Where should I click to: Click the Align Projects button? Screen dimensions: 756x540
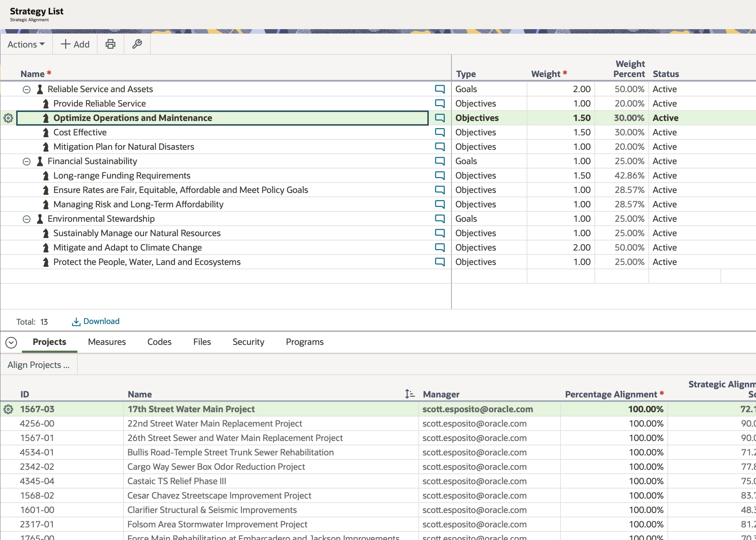[x=39, y=365]
